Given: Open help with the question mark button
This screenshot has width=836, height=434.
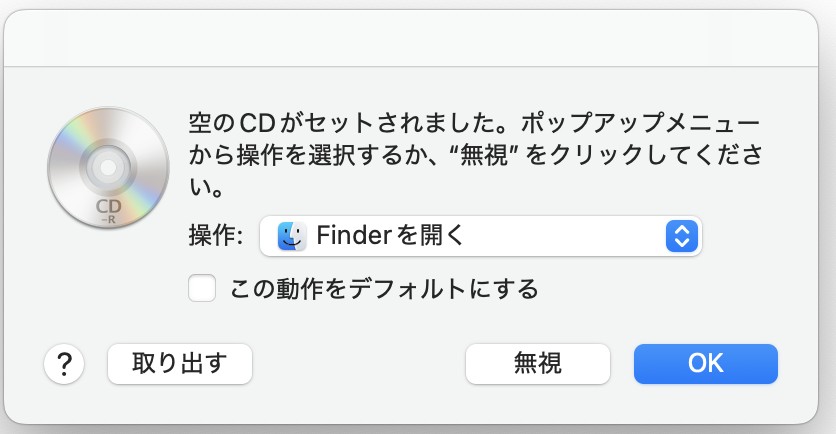Looking at the screenshot, I should (64, 364).
